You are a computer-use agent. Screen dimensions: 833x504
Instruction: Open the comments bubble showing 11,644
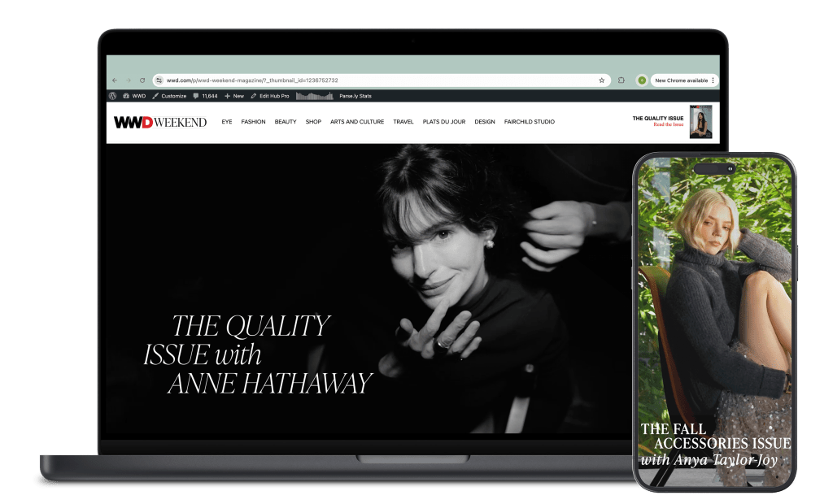point(204,96)
